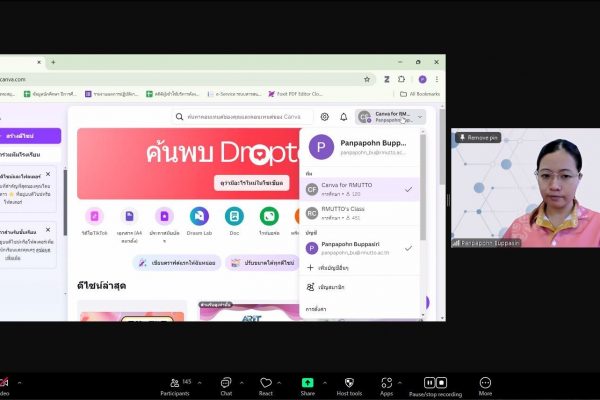Click Remove pin on the video tile
Image resolution: width=600 pixels, height=400 pixels.
point(478,137)
